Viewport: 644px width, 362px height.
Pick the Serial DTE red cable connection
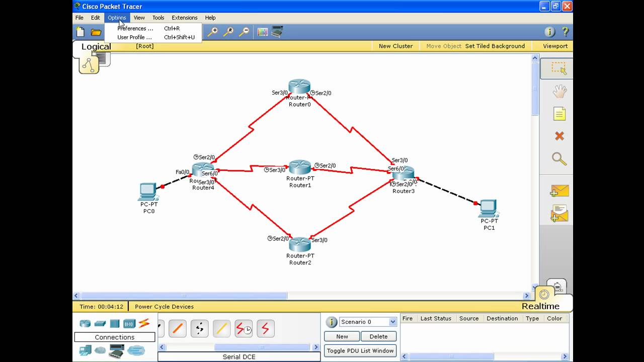pos(266,329)
